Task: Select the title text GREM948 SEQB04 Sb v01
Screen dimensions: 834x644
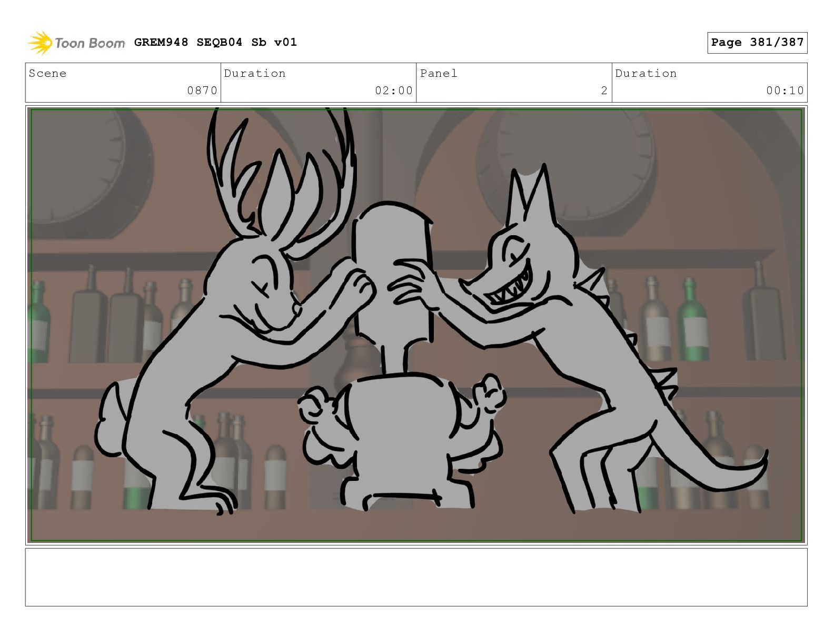Action: tap(215, 42)
